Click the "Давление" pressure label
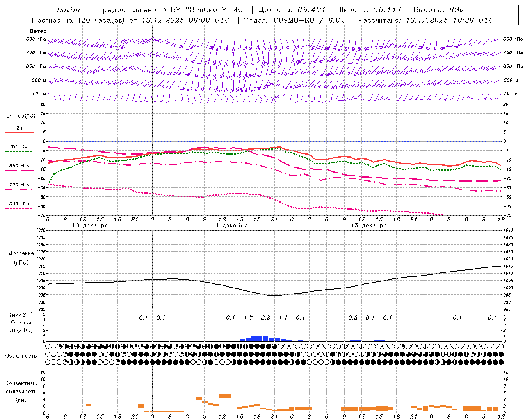Screen dimensions: 525x420 [x=21, y=253]
